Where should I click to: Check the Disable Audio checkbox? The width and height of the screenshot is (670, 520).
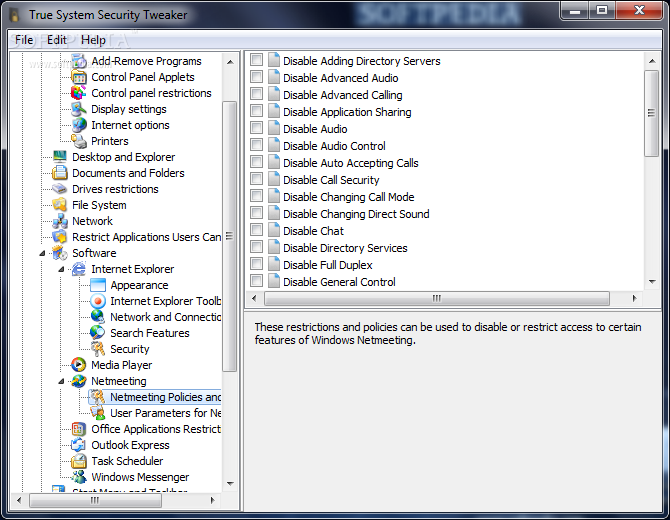[x=256, y=127]
